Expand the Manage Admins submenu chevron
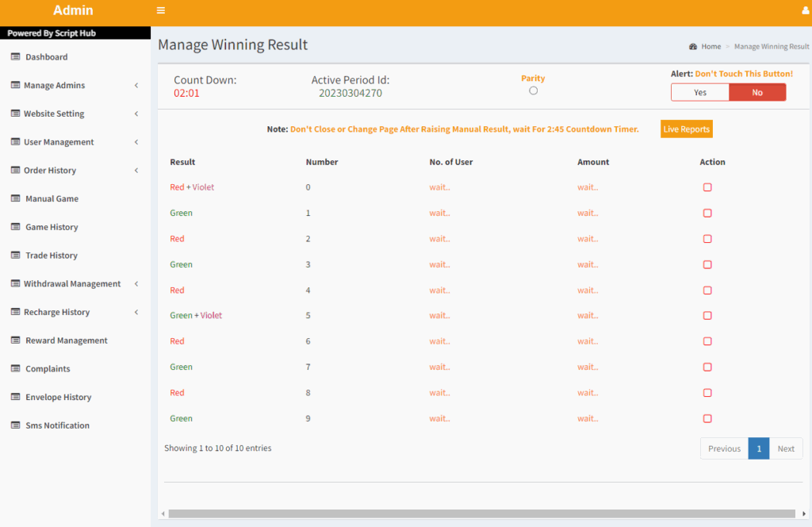812x527 pixels. pos(136,86)
